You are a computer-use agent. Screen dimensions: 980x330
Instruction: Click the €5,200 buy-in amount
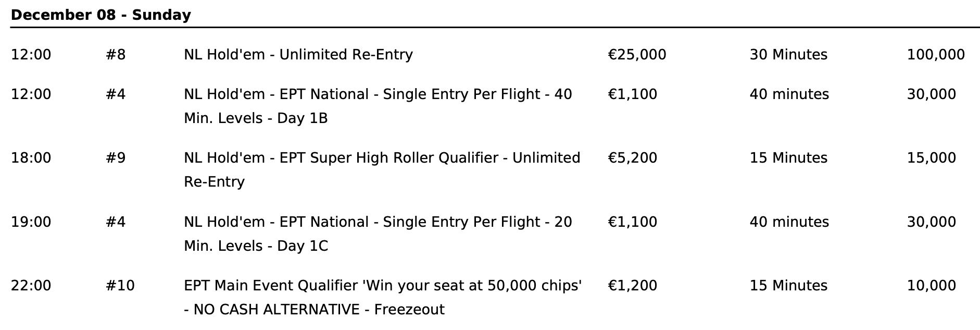[x=632, y=158]
